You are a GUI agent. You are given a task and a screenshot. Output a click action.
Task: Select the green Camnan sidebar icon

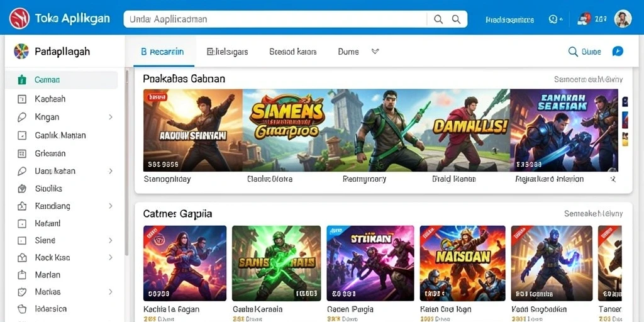click(x=22, y=80)
